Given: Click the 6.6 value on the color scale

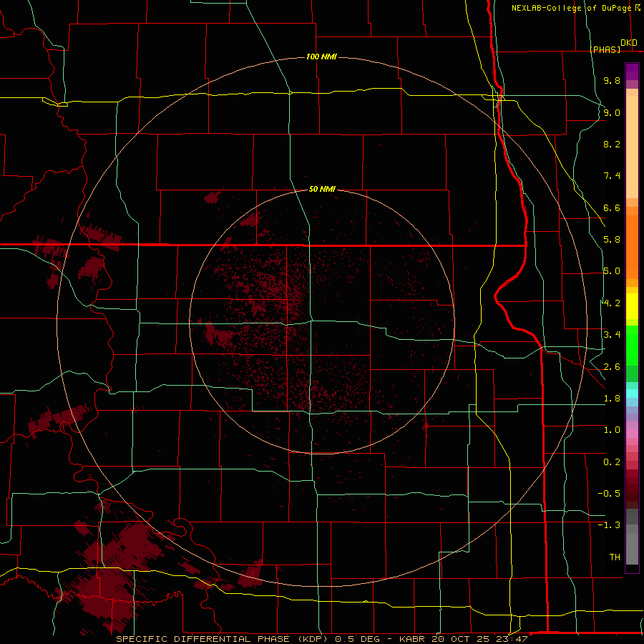Looking at the screenshot, I should click(x=612, y=208).
